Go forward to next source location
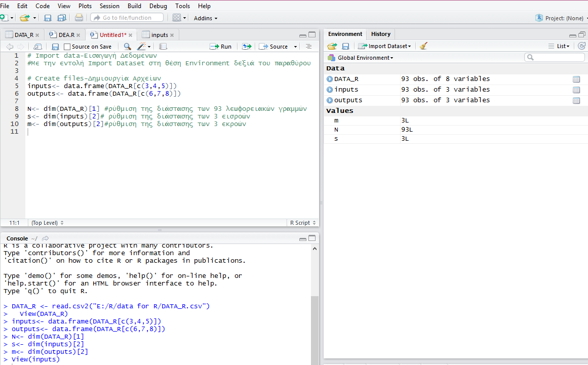The height and width of the screenshot is (365, 588). pos(21,47)
